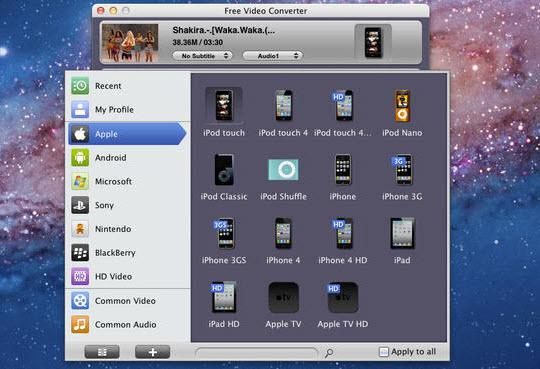Open the Common Video category
Image resolution: width=540 pixels, height=369 pixels.
tap(128, 301)
